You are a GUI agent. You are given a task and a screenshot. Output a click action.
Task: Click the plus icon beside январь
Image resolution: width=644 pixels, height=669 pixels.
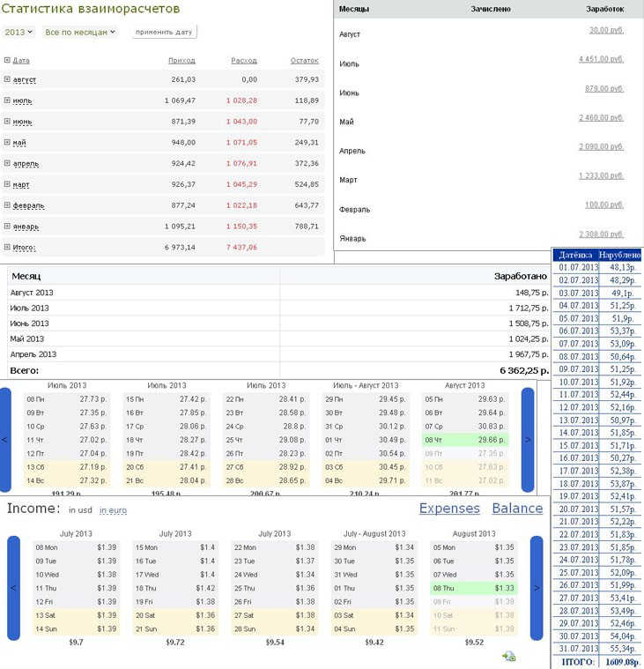pyautogui.click(x=7, y=226)
